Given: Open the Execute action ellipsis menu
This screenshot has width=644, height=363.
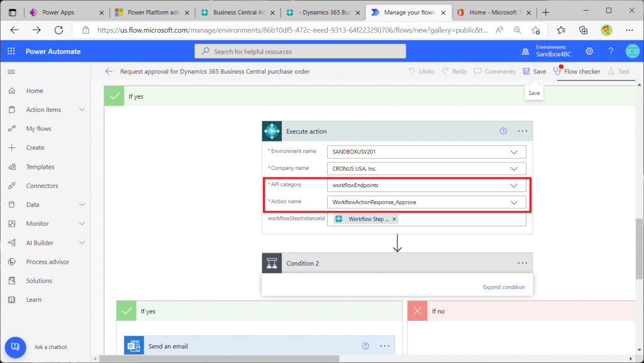Looking at the screenshot, I should point(523,131).
